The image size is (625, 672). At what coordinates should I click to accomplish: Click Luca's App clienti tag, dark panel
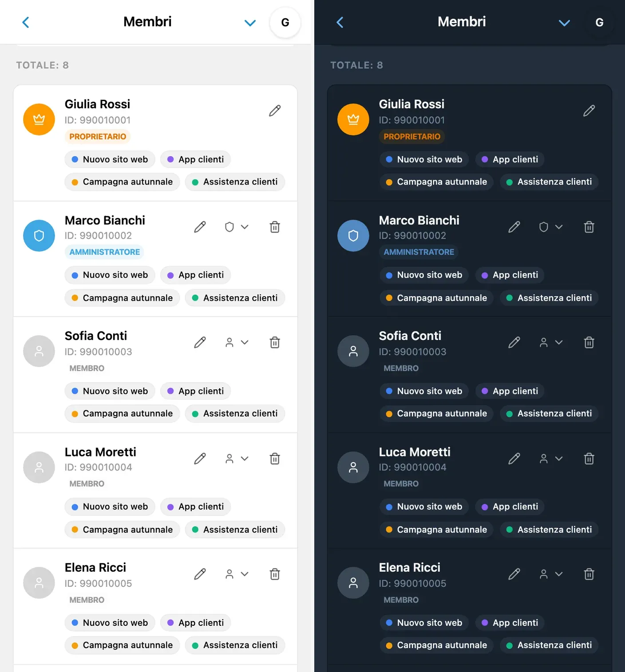510,507
